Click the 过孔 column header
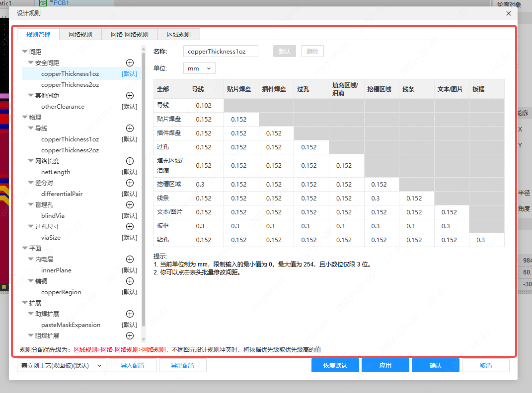The width and height of the screenshot is (532, 393). (x=311, y=89)
